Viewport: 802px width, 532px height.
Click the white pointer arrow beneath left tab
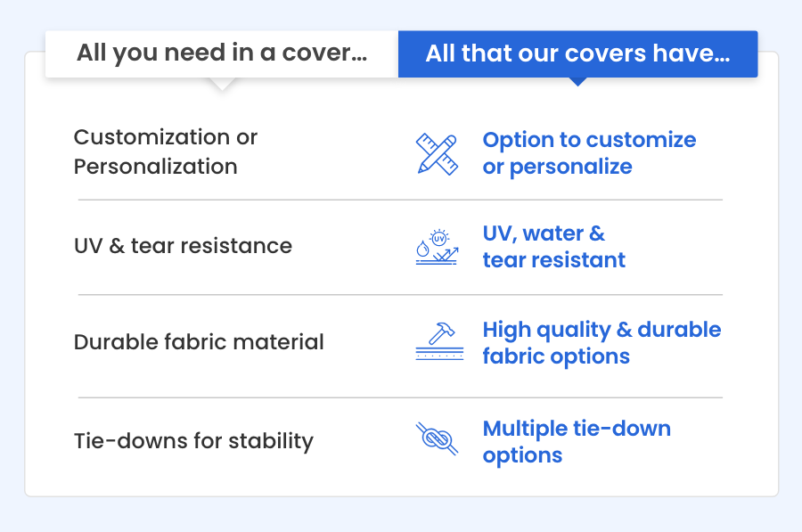221,84
